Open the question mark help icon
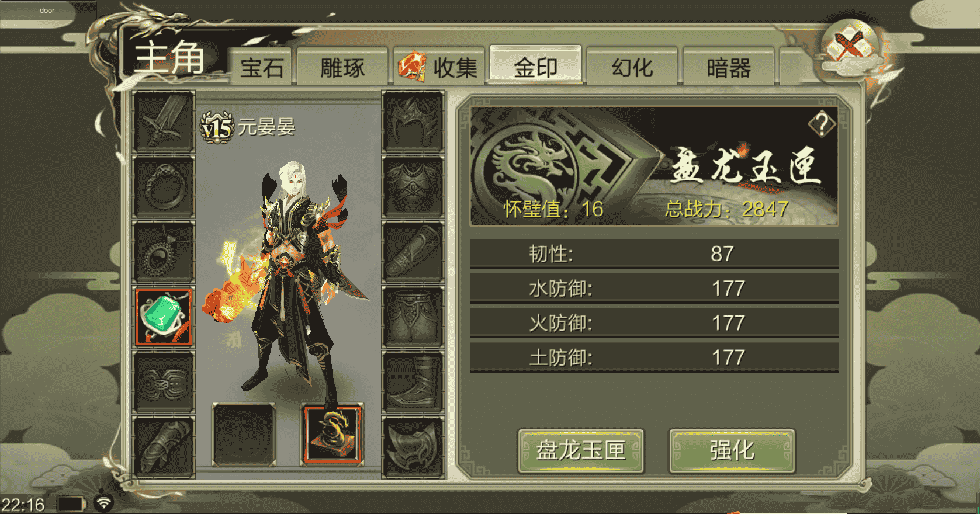 (x=822, y=124)
